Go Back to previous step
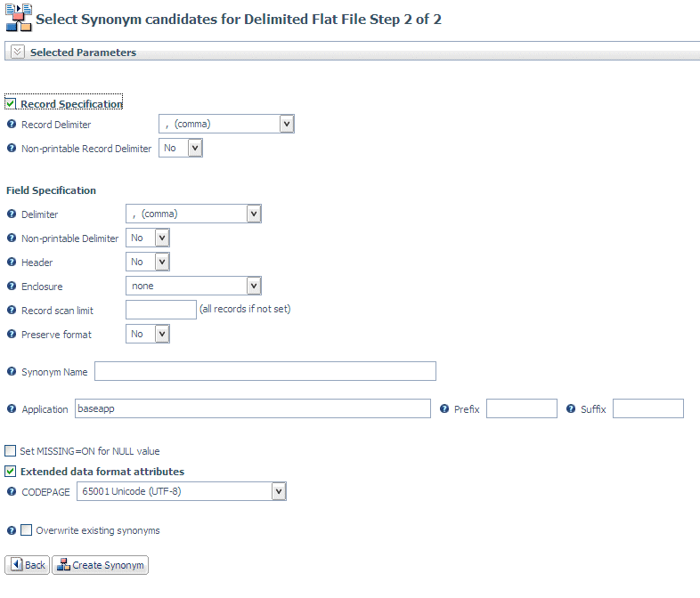Viewport: 700px width, 598px height. (x=28, y=565)
